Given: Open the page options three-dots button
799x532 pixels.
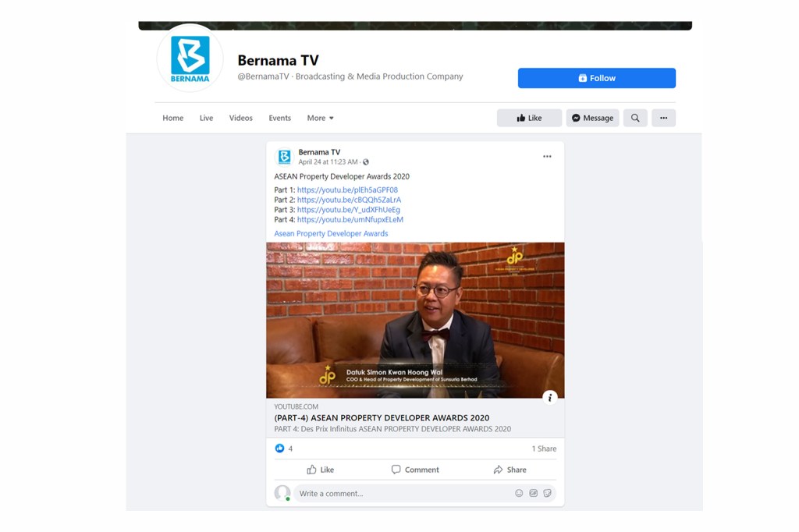Looking at the screenshot, I should tap(663, 118).
